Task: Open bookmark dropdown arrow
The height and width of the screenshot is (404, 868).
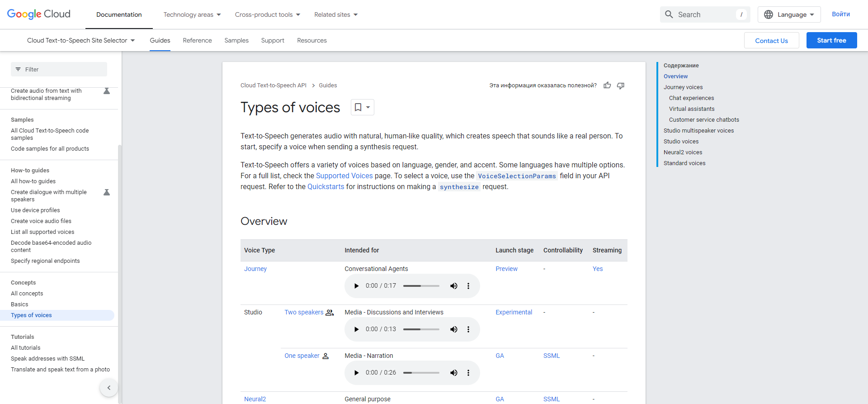Action: tap(368, 107)
